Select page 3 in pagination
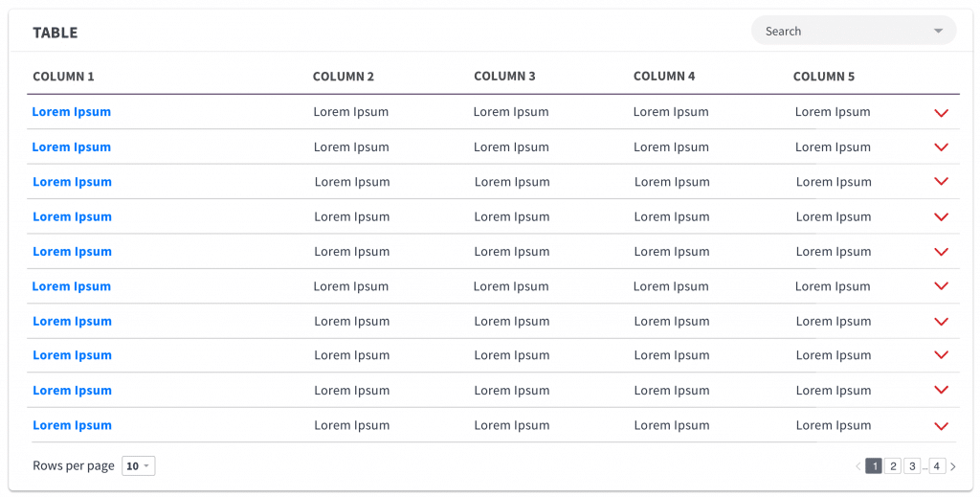The width and height of the screenshot is (980, 497). click(912, 466)
